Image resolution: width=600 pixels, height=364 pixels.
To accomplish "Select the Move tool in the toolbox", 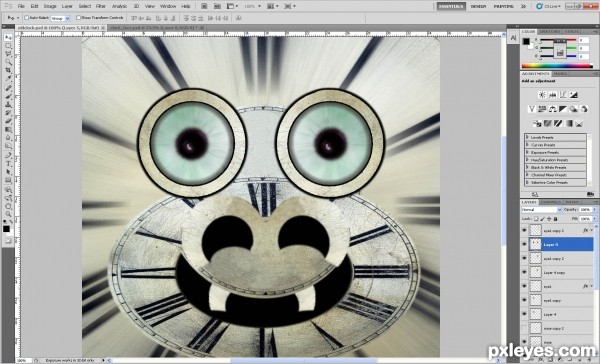I will click(8, 38).
